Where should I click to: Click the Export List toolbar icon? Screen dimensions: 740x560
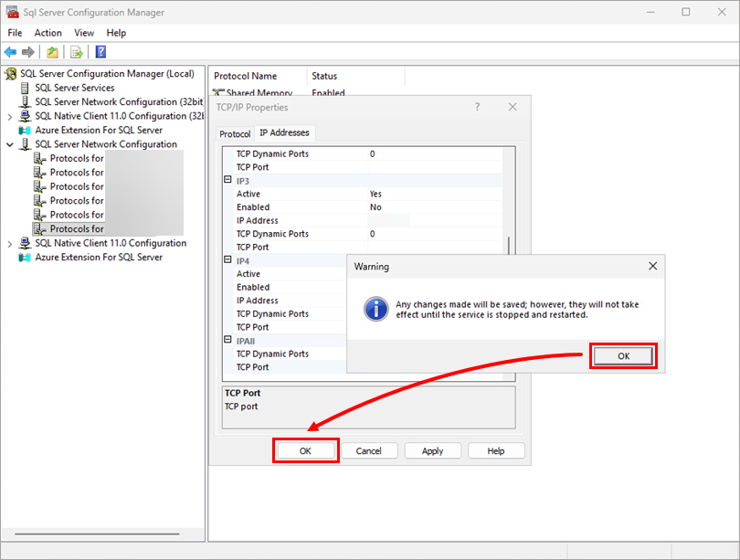click(77, 52)
